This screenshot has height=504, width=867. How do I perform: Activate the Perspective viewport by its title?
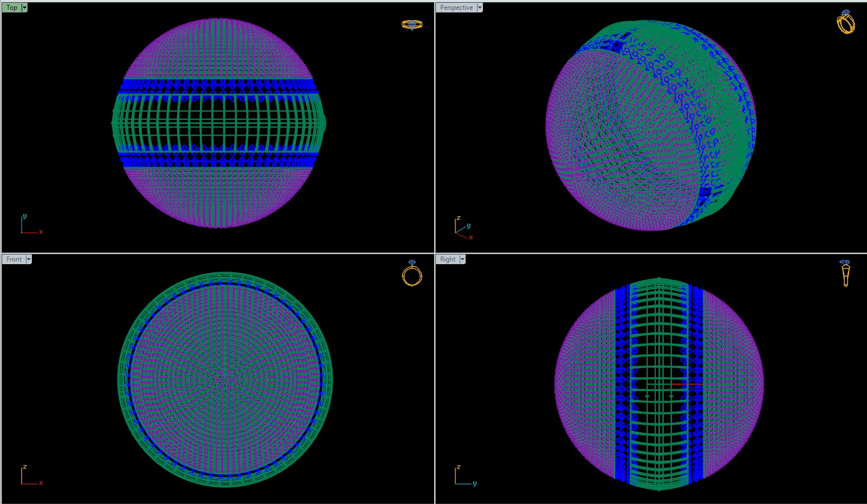(455, 7)
